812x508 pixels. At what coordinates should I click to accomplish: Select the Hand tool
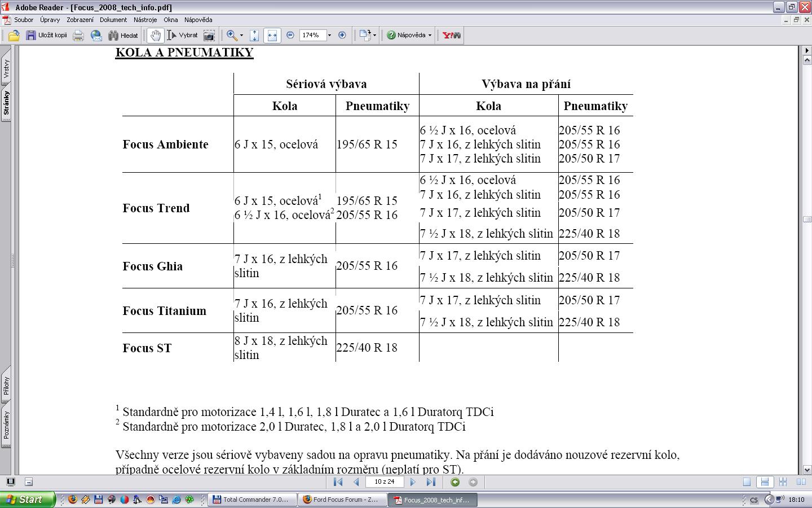tap(155, 36)
